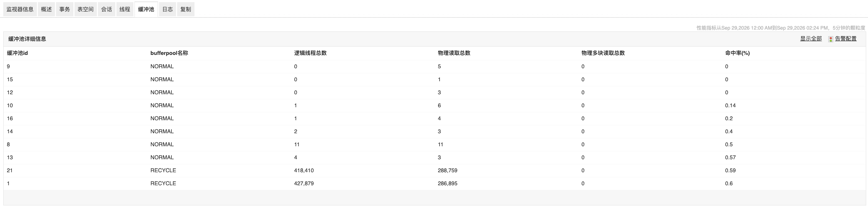Viewport: 868px width, 208px height.
Task: Click NORMAL in the row with id 9
Action: click(x=162, y=66)
